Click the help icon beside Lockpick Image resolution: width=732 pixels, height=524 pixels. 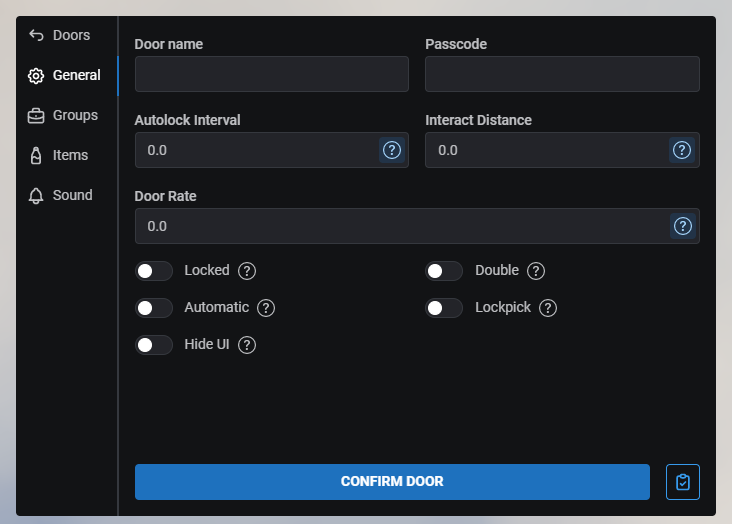[548, 308]
